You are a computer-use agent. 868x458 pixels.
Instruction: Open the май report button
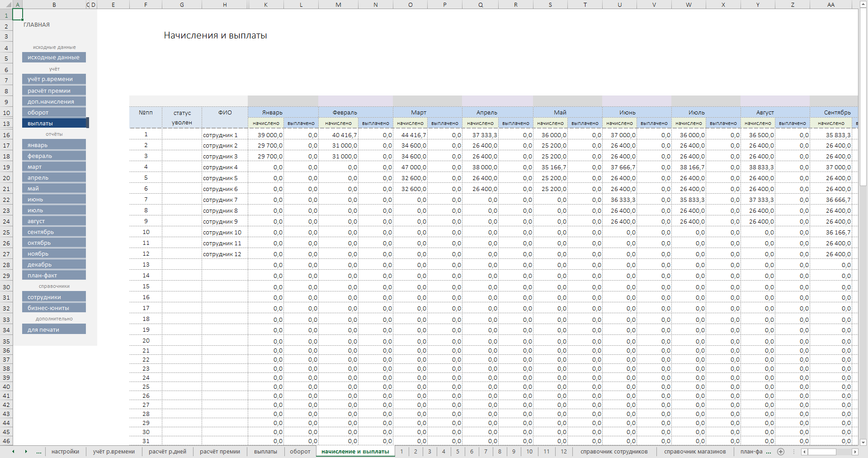(x=54, y=188)
